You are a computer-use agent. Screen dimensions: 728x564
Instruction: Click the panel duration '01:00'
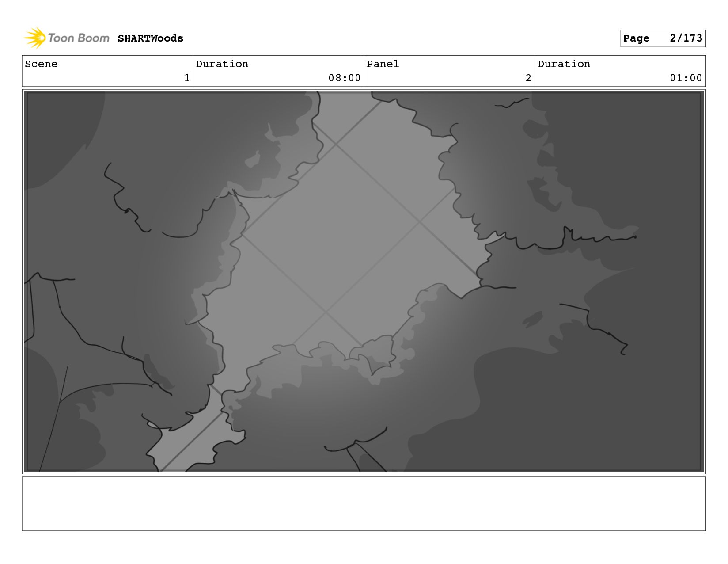click(x=686, y=78)
